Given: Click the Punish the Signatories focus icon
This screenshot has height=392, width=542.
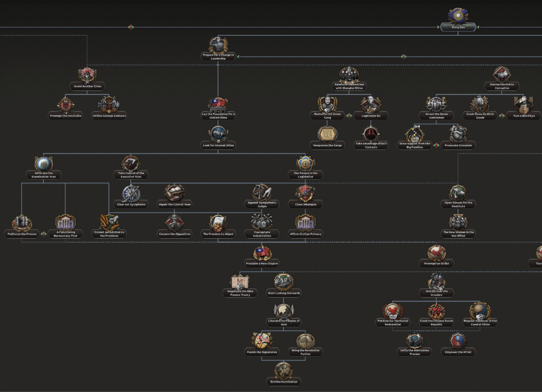Looking at the screenshot, I should click(x=262, y=341).
